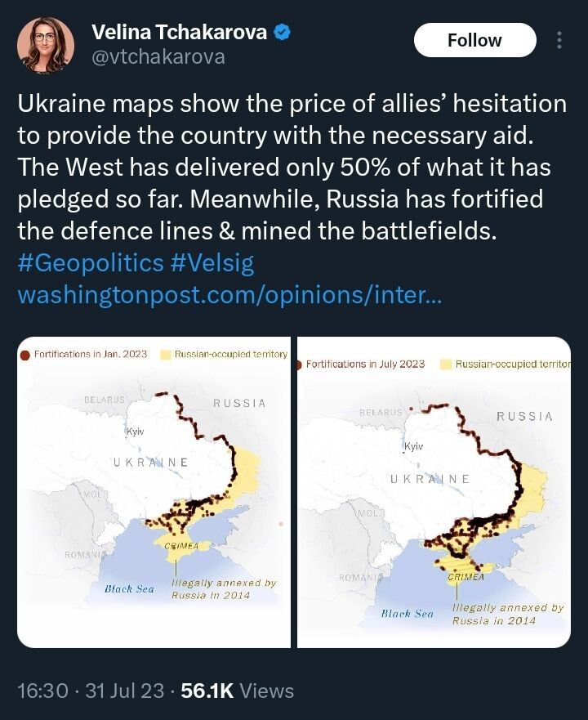Open the Jan. 2023 fortifications map image

point(154,492)
